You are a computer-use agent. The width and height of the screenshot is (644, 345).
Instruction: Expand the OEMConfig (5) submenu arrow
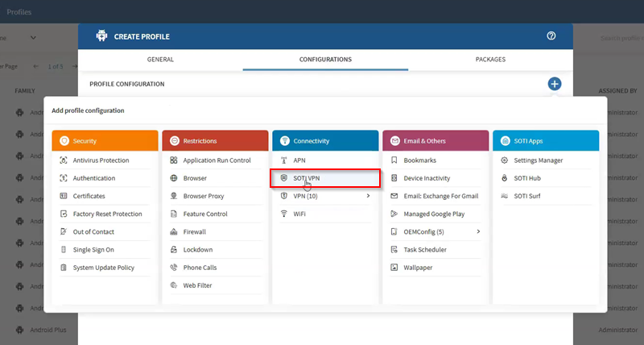point(478,232)
